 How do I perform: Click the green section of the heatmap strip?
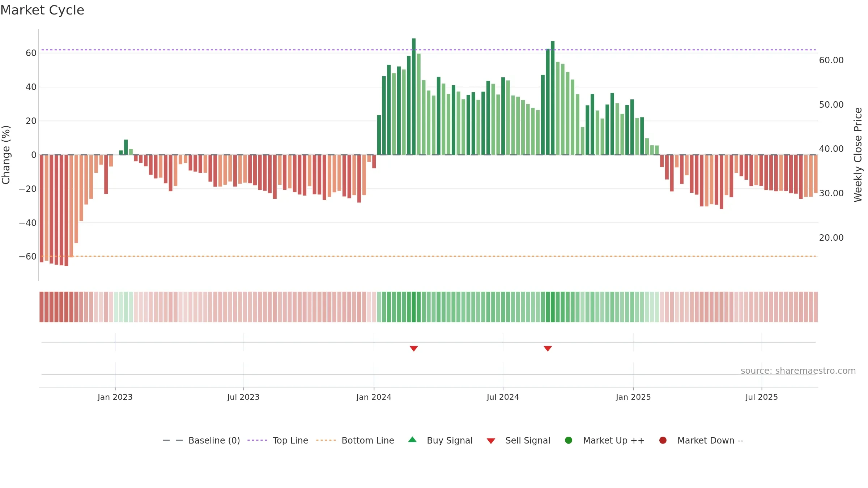coord(518,307)
